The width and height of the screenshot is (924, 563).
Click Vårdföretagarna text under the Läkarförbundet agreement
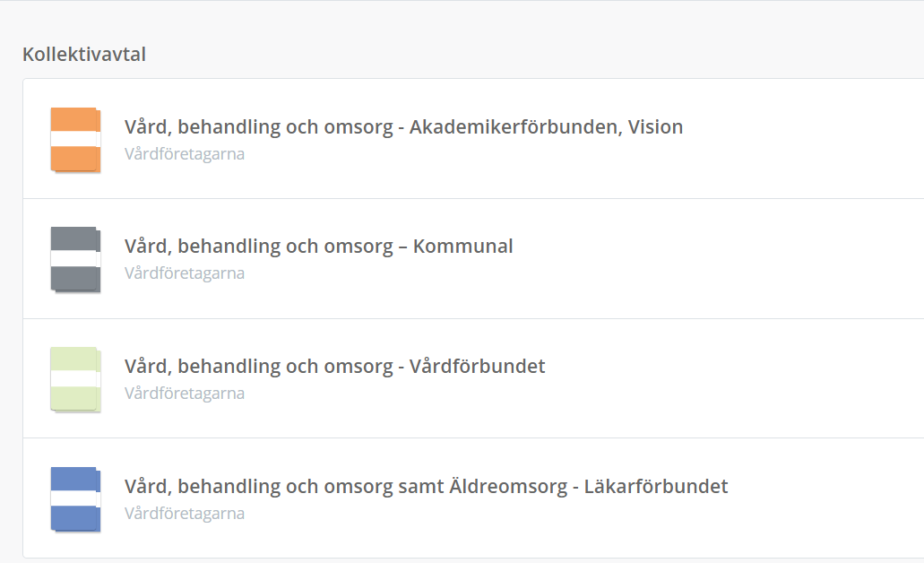coord(185,514)
